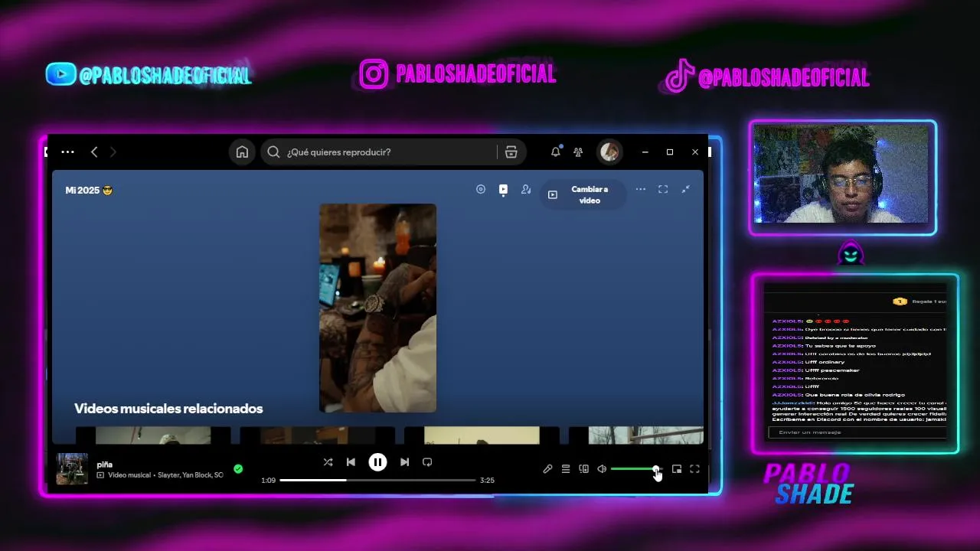
Task: Show lyrics with the microphone icon
Action: [x=547, y=469]
